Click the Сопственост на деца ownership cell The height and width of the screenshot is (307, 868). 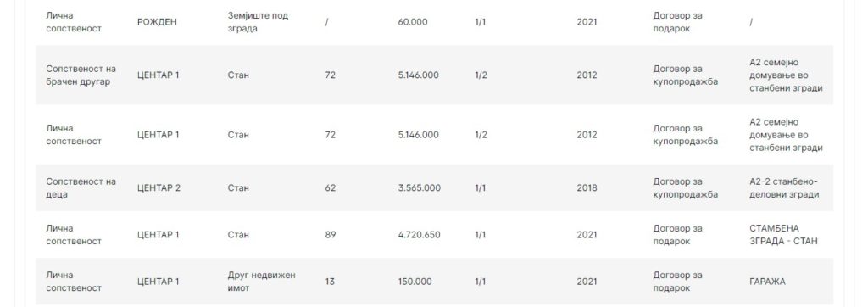(81, 188)
